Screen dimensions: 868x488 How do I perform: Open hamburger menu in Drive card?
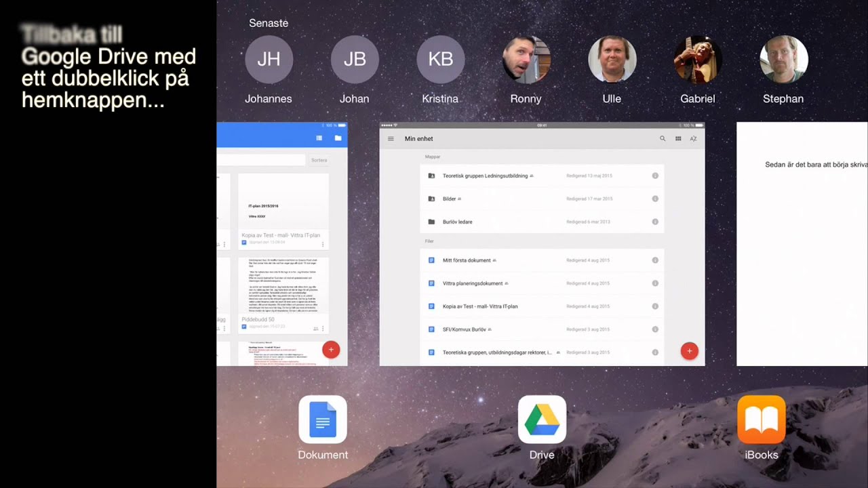[x=391, y=138]
